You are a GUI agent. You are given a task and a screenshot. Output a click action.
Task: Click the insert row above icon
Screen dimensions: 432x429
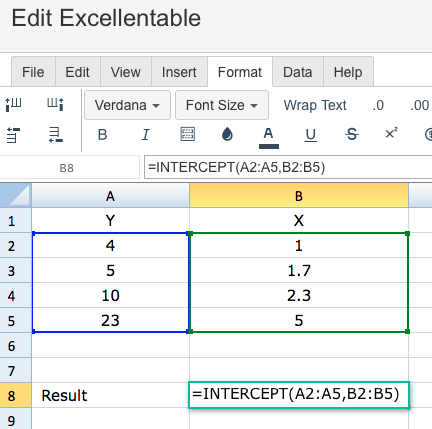point(14,135)
